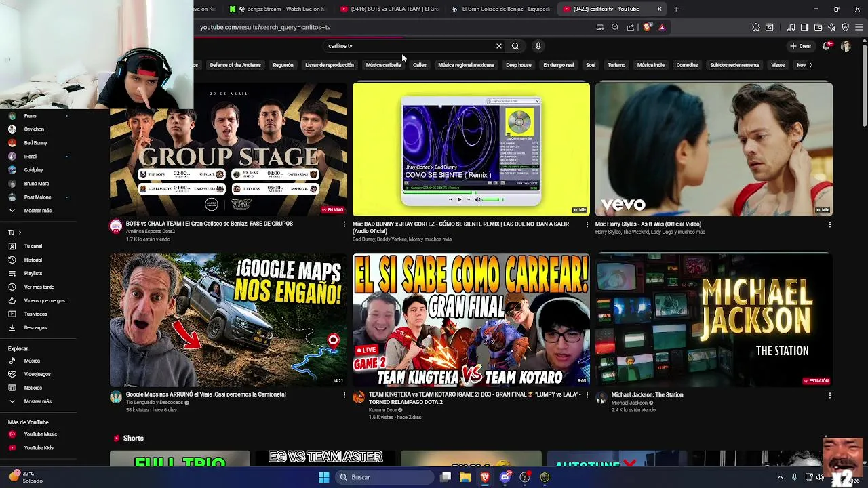Screen dimensions: 868x488
Task: Open Coldplay subscription channel
Action: point(33,170)
